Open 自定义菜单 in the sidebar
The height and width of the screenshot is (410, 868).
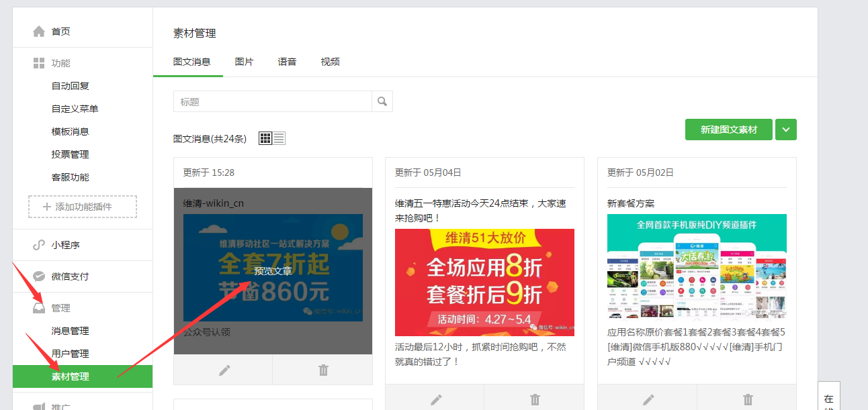tap(75, 109)
